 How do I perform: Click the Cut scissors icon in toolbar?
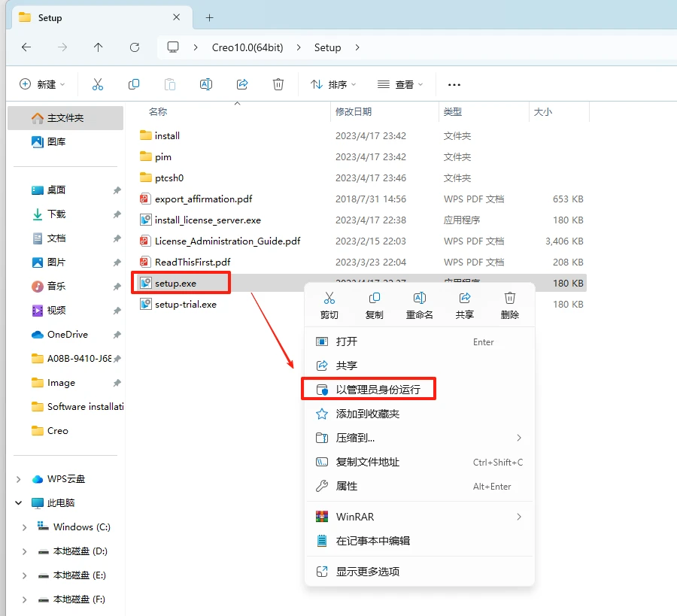98,84
